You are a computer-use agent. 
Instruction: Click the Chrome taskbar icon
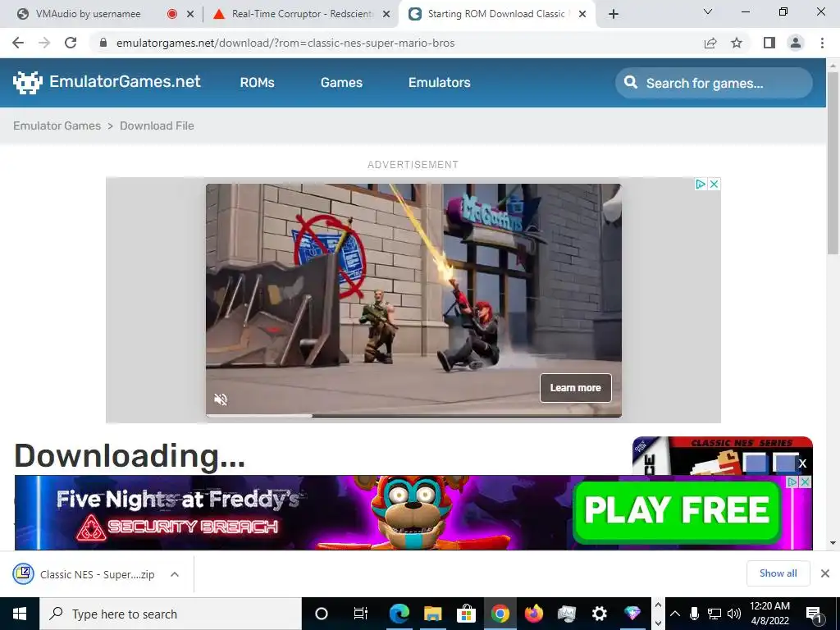point(500,614)
